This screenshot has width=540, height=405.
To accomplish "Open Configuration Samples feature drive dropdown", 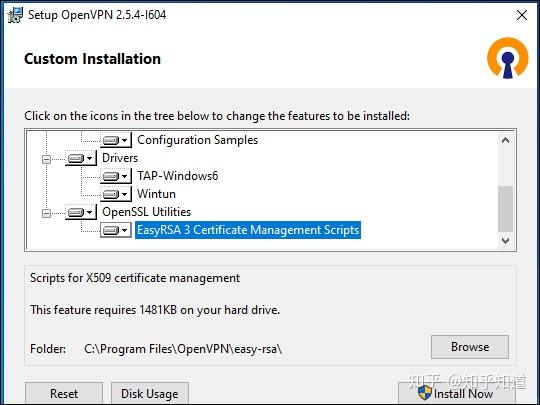I will [116, 140].
